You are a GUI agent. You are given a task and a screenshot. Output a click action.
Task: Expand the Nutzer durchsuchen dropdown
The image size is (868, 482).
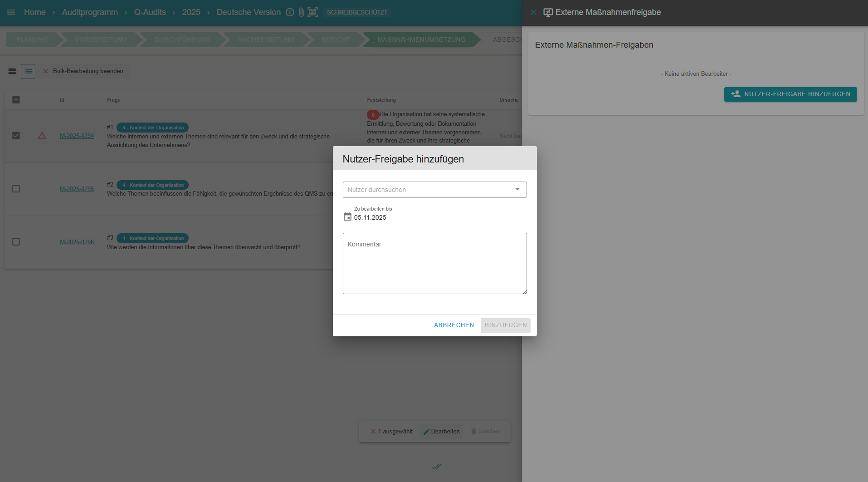tap(517, 190)
